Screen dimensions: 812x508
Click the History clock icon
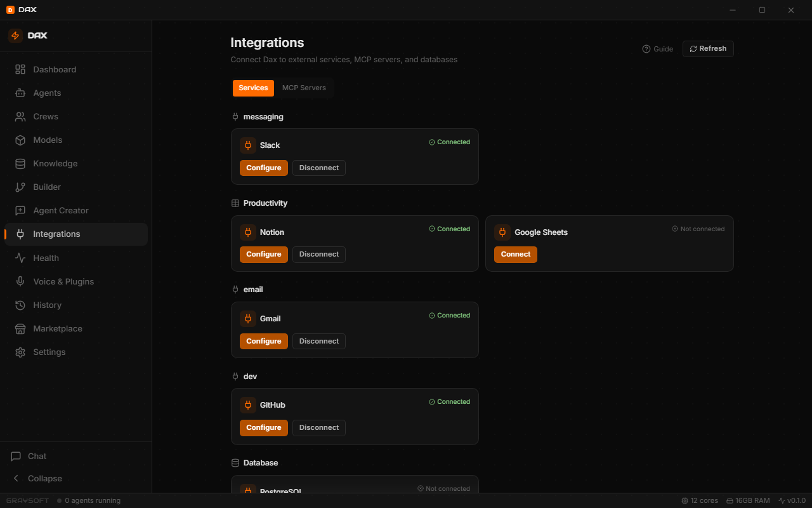(x=20, y=305)
